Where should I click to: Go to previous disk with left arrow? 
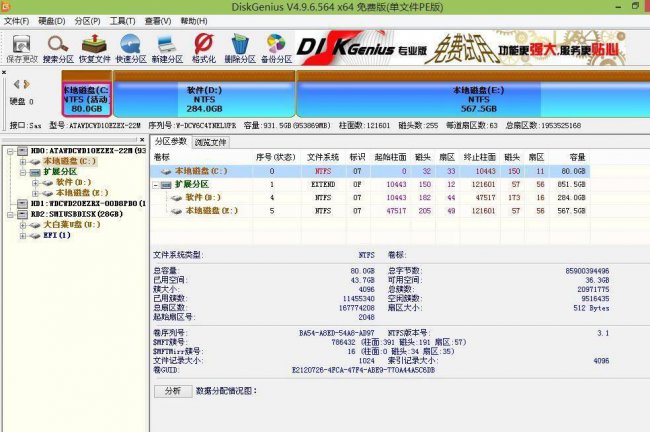(17, 84)
